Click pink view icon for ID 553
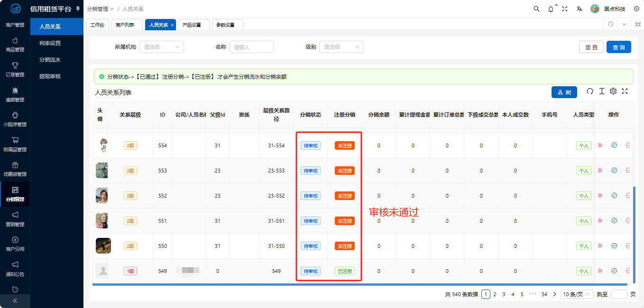 point(600,171)
